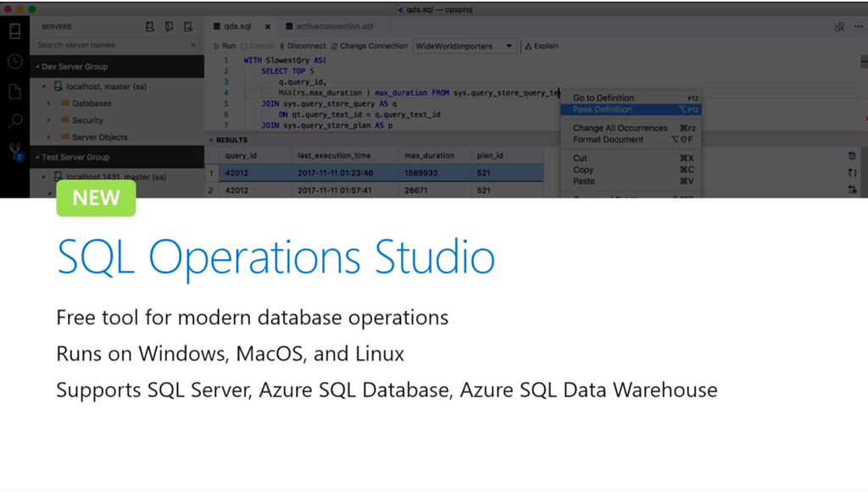Click the New Connection icon in Servers header

click(150, 27)
